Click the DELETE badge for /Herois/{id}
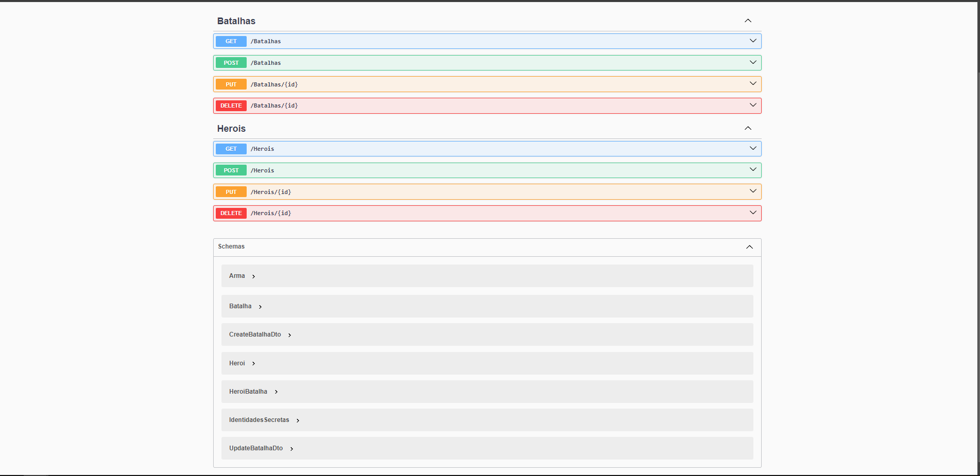 (x=231, y=214)
